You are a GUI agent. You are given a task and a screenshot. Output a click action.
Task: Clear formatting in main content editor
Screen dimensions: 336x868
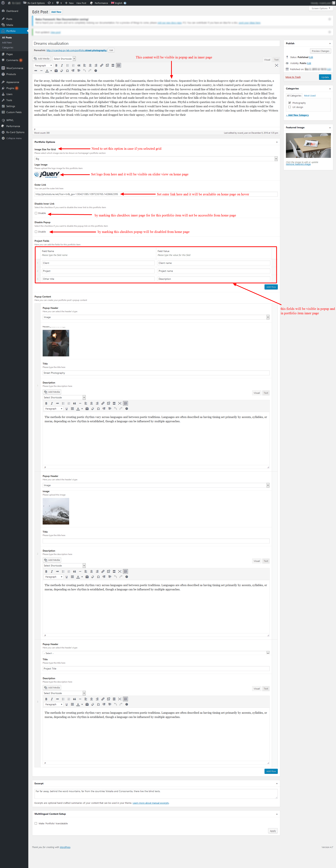click(x=62, y=71)
